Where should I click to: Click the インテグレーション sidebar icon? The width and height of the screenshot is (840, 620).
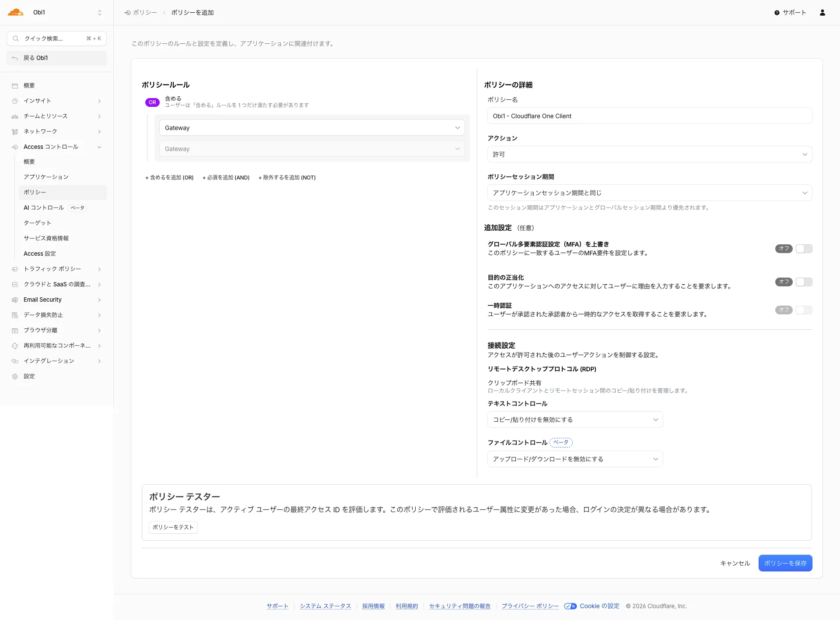coord(15,361)
